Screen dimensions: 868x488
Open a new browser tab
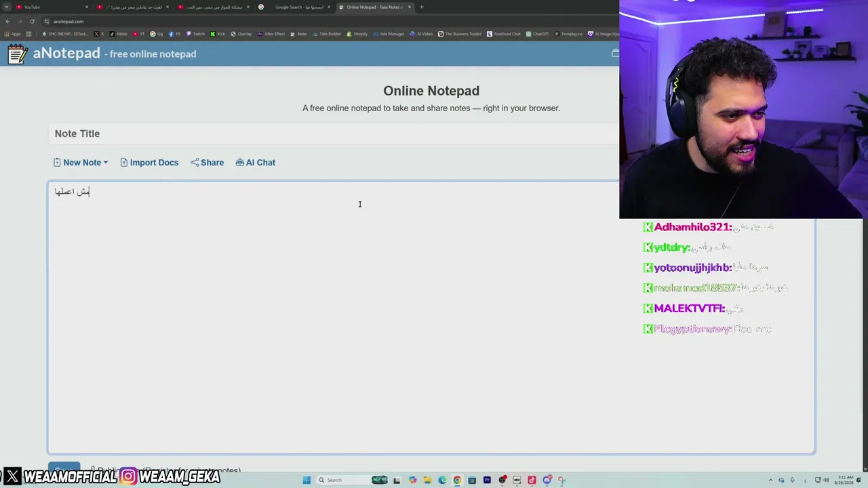422,7
